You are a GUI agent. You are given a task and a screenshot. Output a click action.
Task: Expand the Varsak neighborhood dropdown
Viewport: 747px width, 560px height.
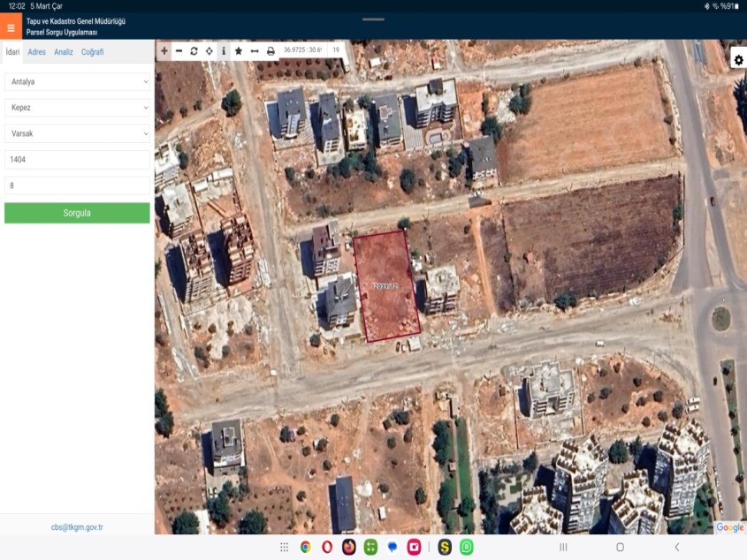[77, 133]
